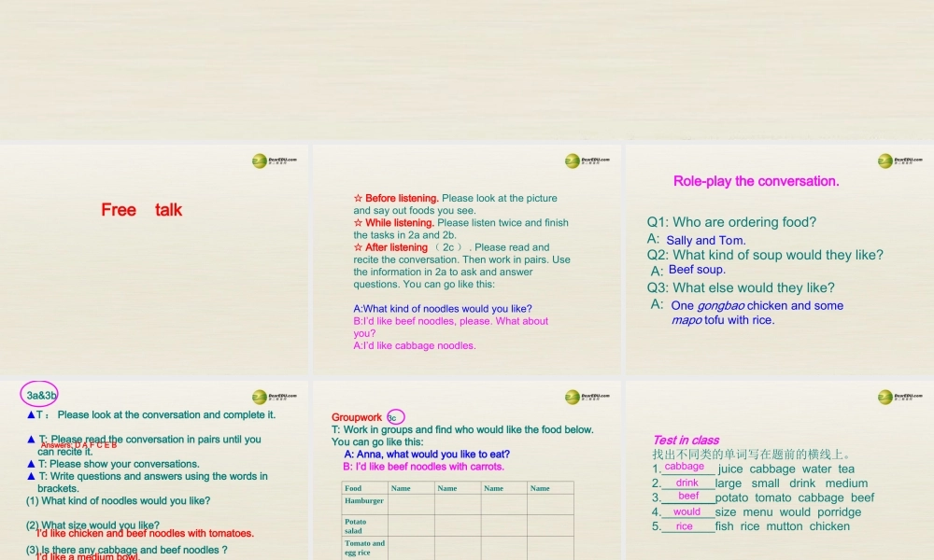934x560 pixels.
Task: Click the DearEDU logo on Free talk slide
Action: click(x=274, y=161)
